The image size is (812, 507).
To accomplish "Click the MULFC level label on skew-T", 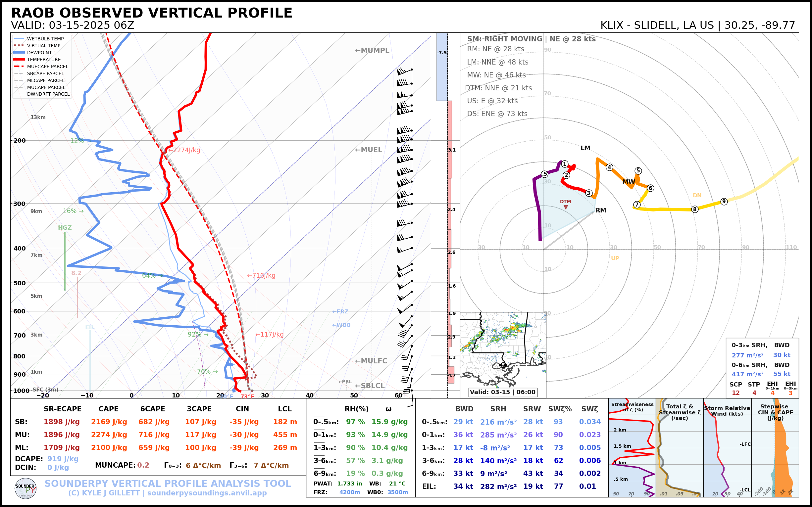I will [x=371, y=361].
